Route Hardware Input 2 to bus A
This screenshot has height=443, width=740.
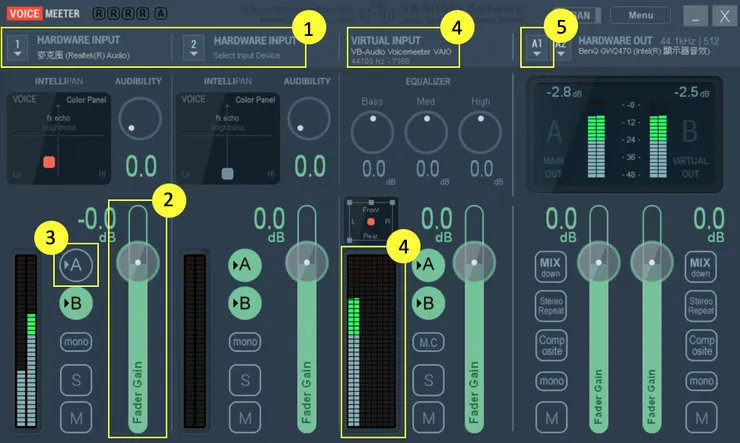click(244, 265)
